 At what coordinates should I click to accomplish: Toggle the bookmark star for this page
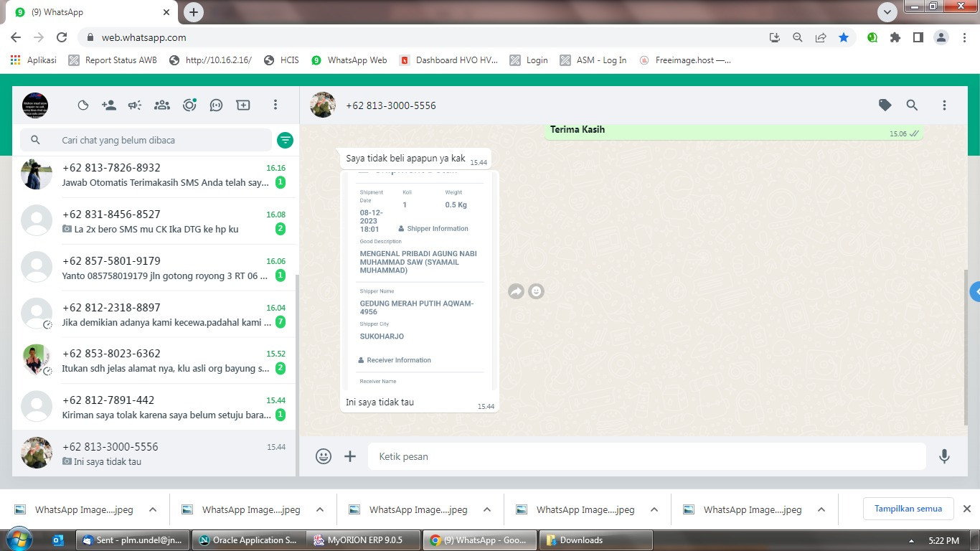[844, 37]
